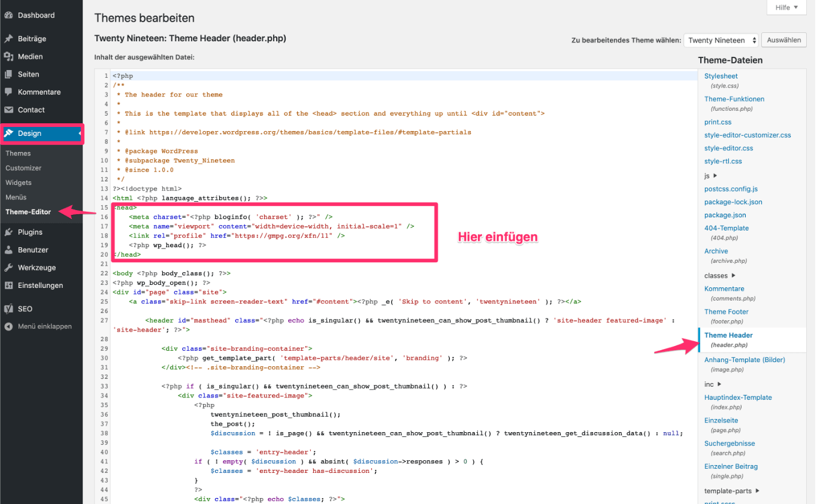817x504 pixels.
Task: Open the Hilfe help dropdown tab
Action: [x=786, y=8]
